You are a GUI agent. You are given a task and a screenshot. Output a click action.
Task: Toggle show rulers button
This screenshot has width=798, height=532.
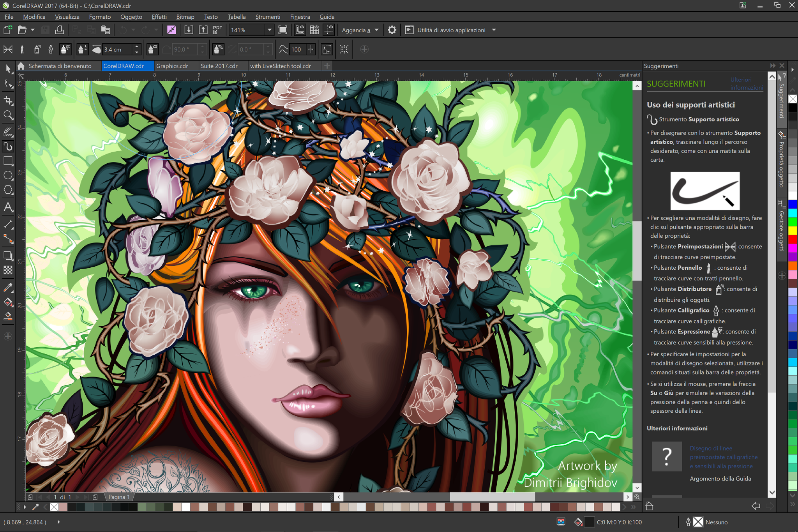pyautogui.click(x=300, y=30)
